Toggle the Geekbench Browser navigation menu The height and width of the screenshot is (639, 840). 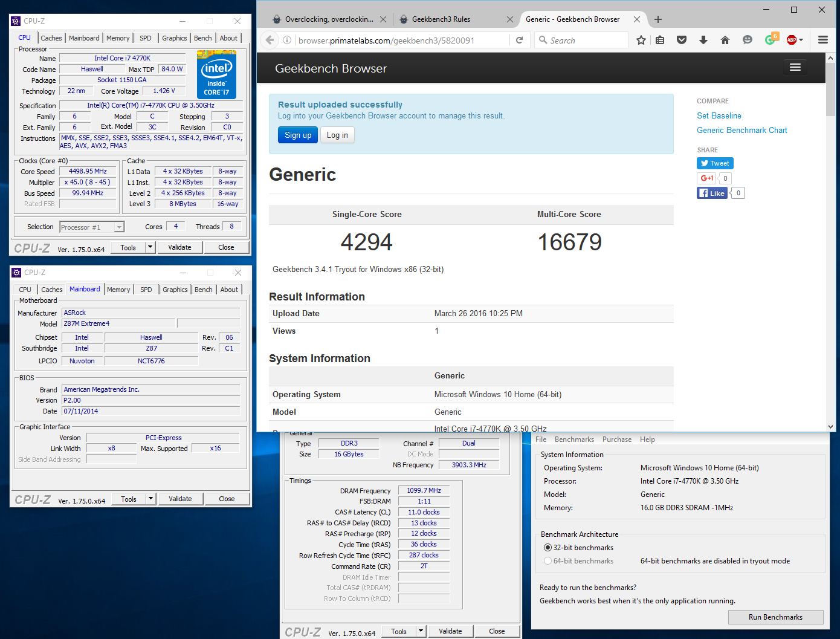(x=795, y=67)
